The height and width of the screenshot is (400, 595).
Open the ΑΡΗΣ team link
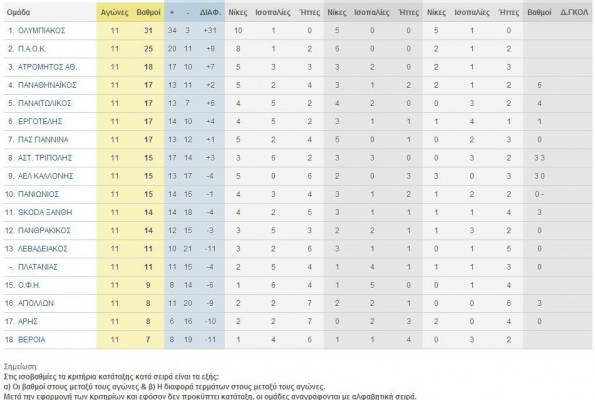tap(28, 321)
